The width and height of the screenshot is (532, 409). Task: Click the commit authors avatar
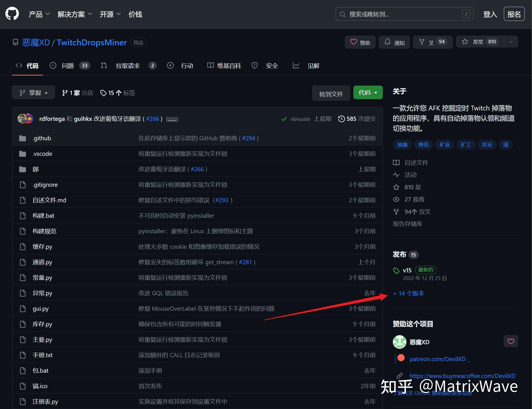point(25,119)
